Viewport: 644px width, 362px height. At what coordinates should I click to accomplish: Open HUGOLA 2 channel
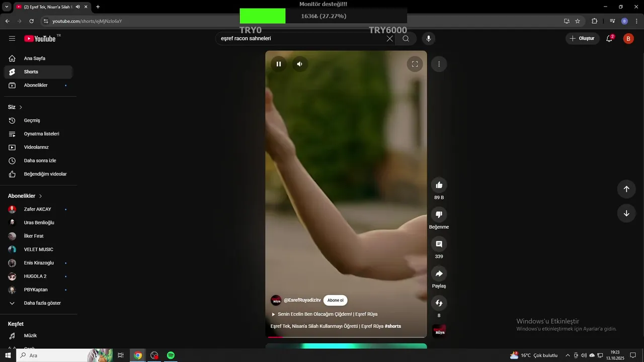click(38, 277)
